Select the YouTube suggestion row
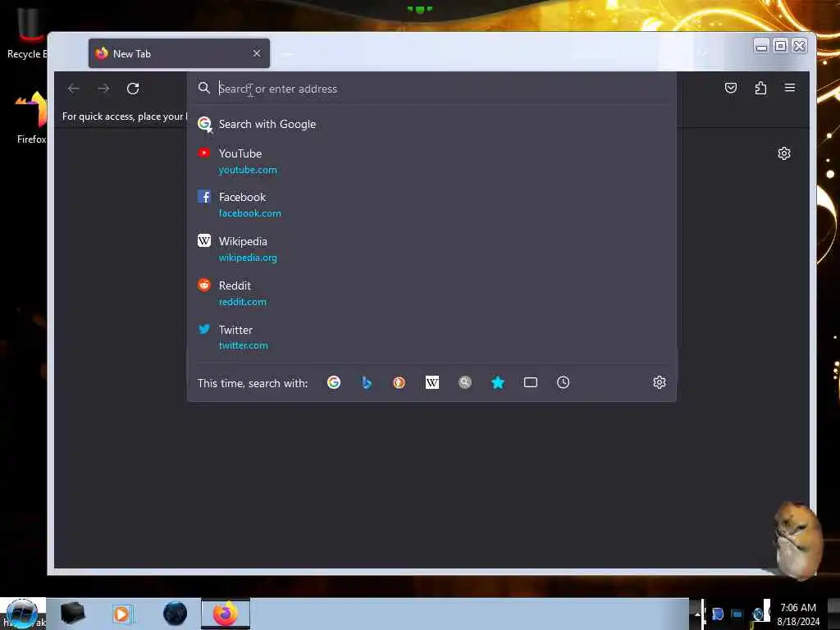The height and width of the screenshot is (630, 840). 431,162
